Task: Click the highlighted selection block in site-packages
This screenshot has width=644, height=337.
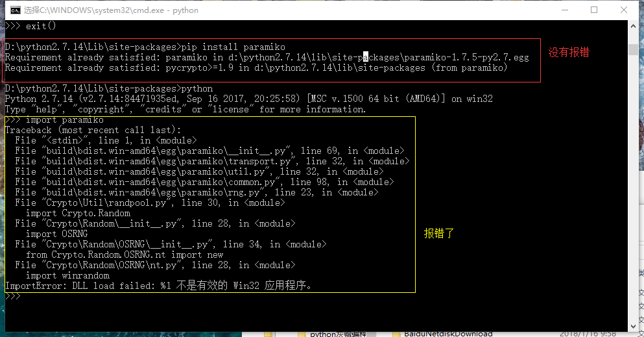Action: pyautogui.click(x=366, y=57)
